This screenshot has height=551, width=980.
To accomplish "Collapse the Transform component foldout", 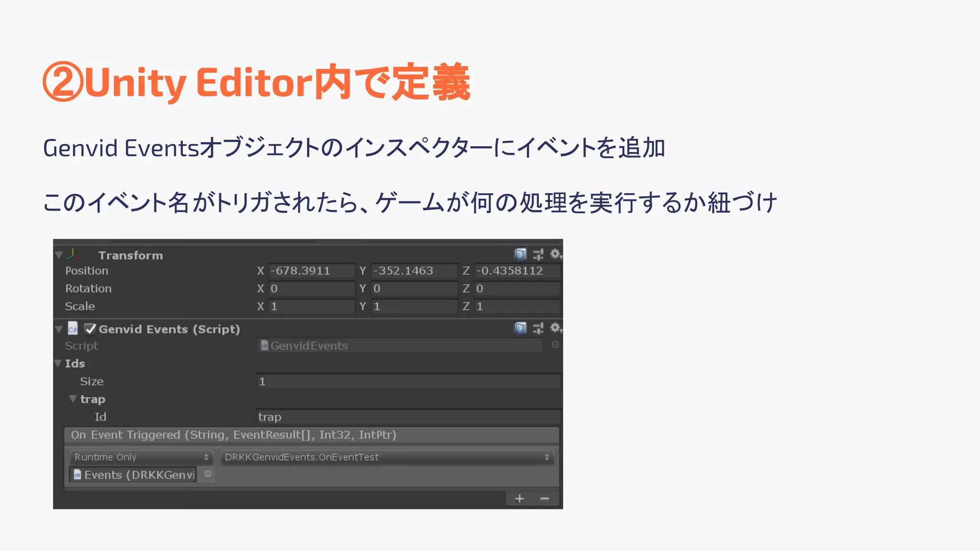I will tap(59, 255).
